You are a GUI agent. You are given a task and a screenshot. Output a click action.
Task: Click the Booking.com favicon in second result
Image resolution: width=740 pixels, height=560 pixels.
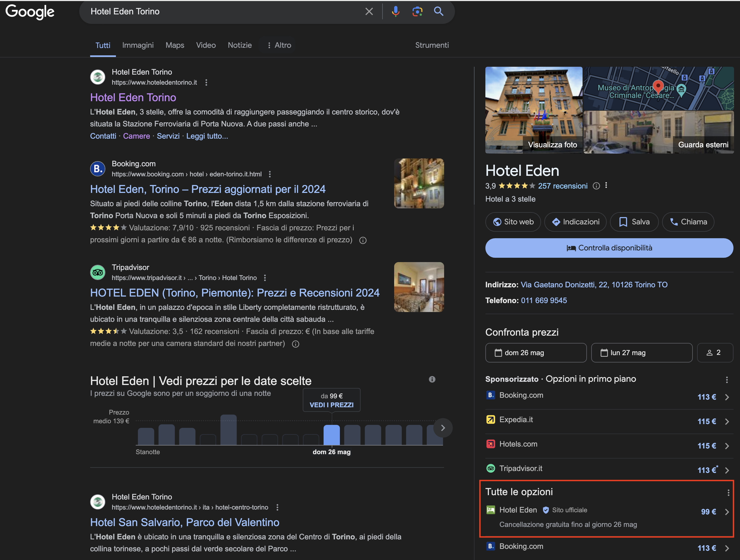pyautogui.click(x=98, y=169)
